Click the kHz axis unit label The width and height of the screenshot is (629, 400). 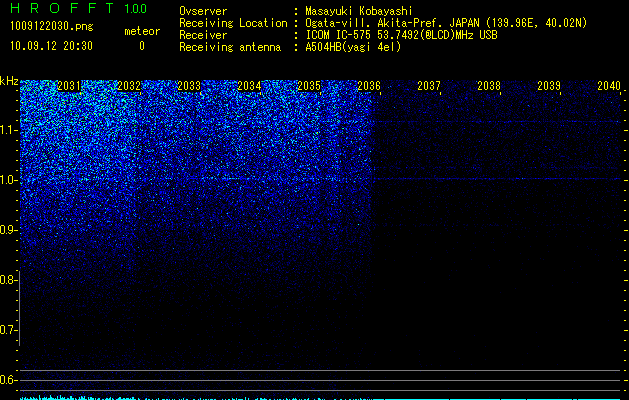coord(9,81)
